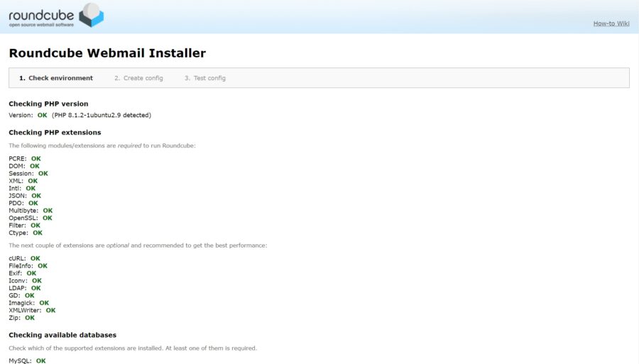Click the OK status beside MySQL
The height and width of the screenshot is (364, 639).
point(41,361)
